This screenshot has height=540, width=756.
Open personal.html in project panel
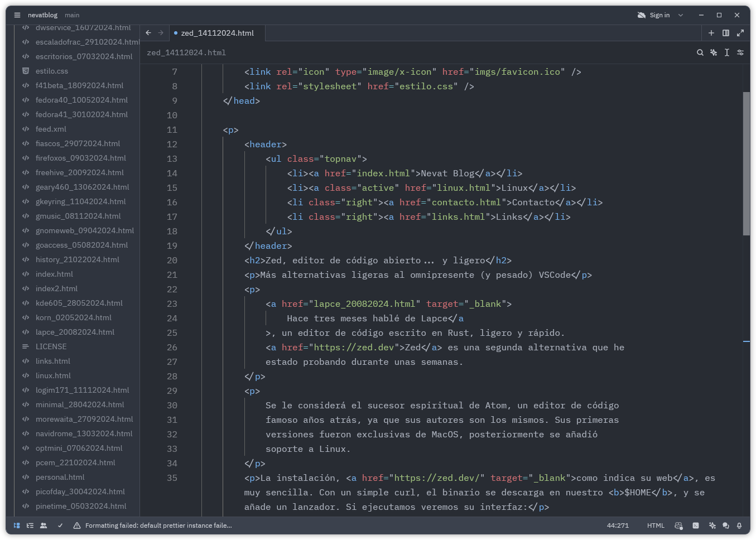(60, 477)
